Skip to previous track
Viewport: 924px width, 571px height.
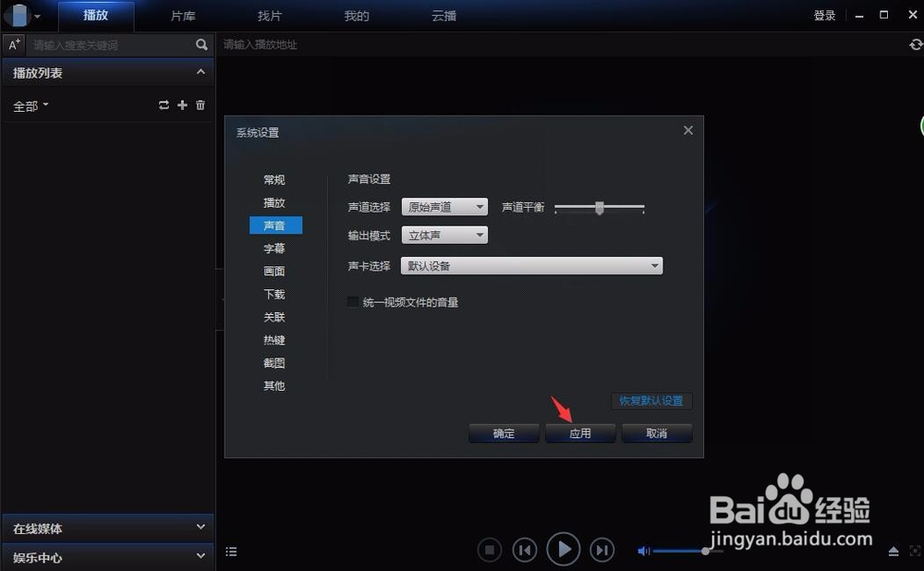pyautogui.click(x=525, y=551)
